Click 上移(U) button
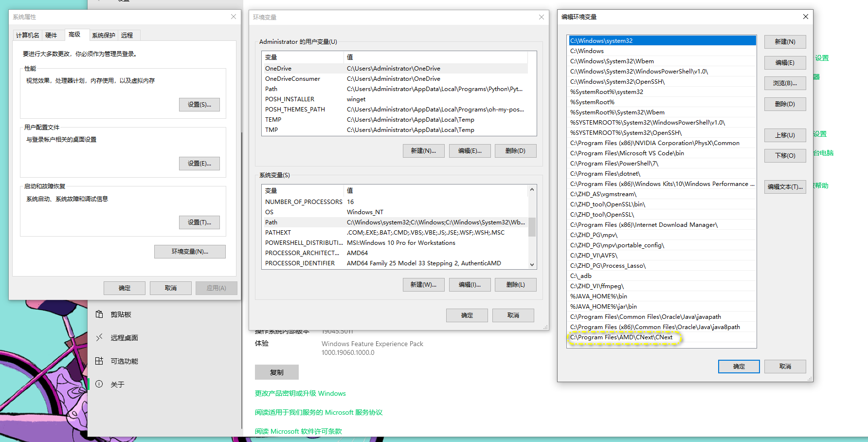The height and width of the screenshot is (442, 868). click(x=785, y=135)
